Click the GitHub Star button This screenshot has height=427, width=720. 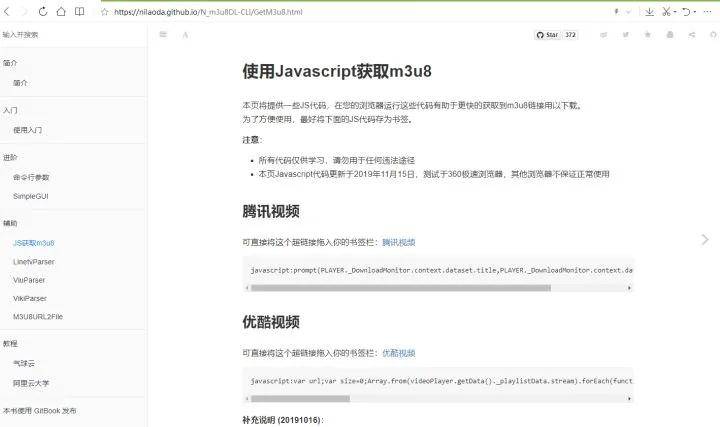[547, 35]
